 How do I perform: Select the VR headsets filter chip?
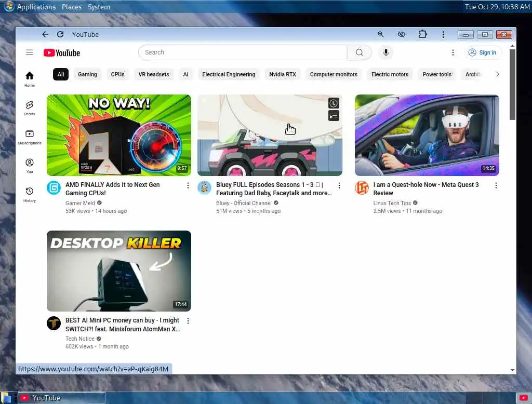[154, 74]
